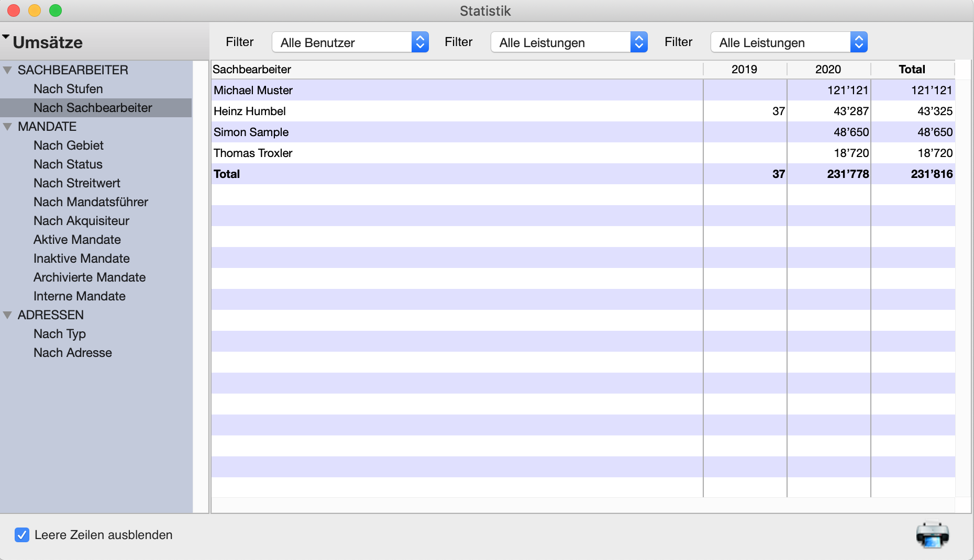Viewport: 974px width, 560px height.
Task: Open Interne Mandate statistics
Action: (80, 296)
